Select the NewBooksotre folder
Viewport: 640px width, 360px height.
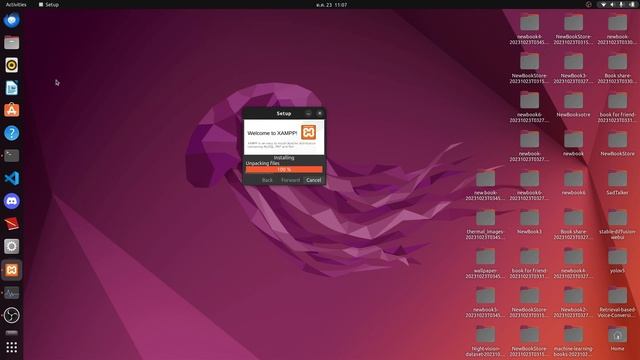click(573, 104)
